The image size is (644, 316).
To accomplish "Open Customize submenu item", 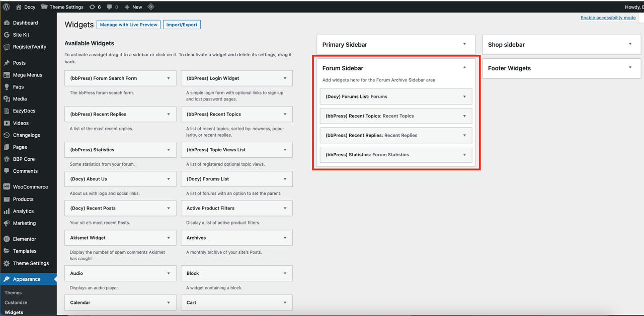I will (x=16, y=302).
